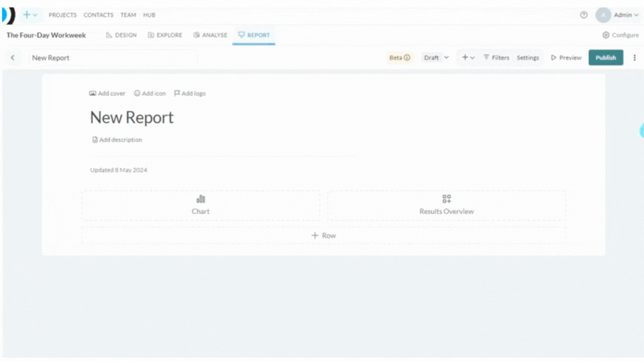Go back with the left chevron
The width and height of the screenshot is (644, 362).
click(x=13, y=58)
